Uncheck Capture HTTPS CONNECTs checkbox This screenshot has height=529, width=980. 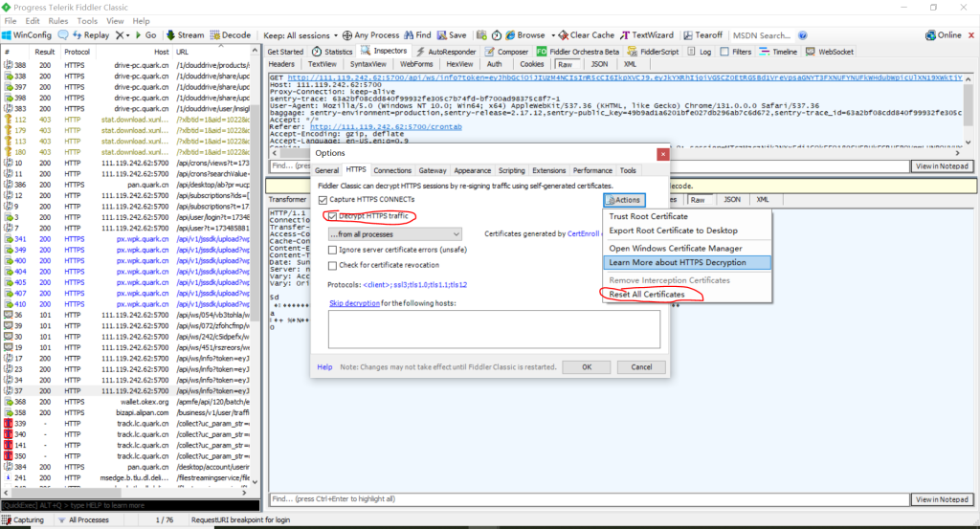(323, 199)
